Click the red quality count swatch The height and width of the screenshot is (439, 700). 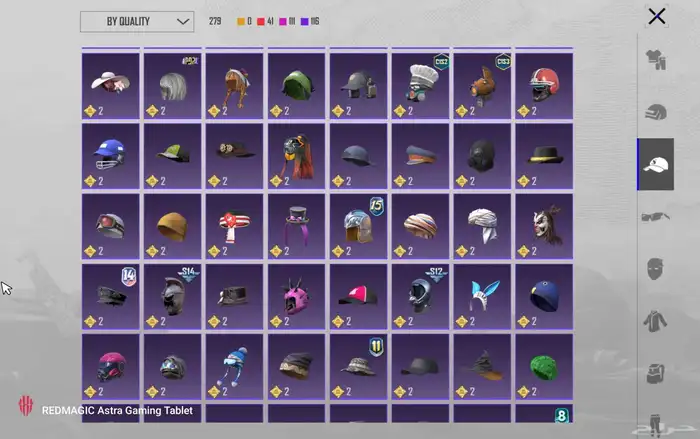[x=261, y=21]
